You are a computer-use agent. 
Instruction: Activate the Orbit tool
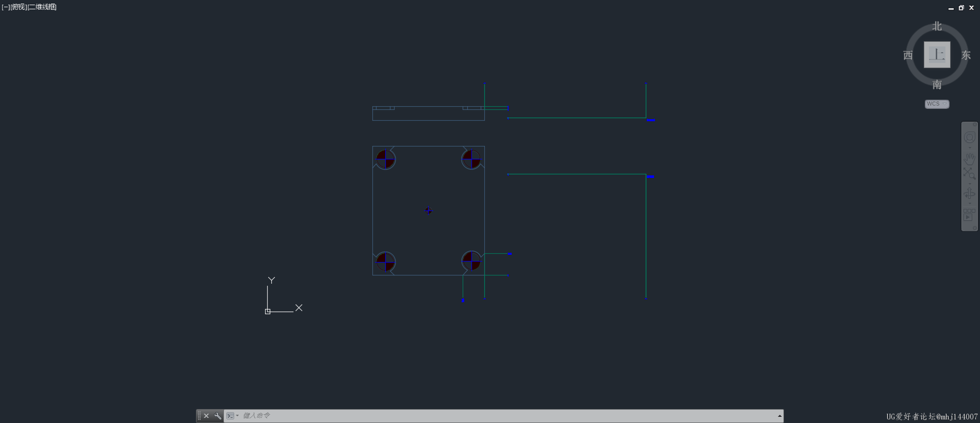pyautogui.click(x=969, y=193)
